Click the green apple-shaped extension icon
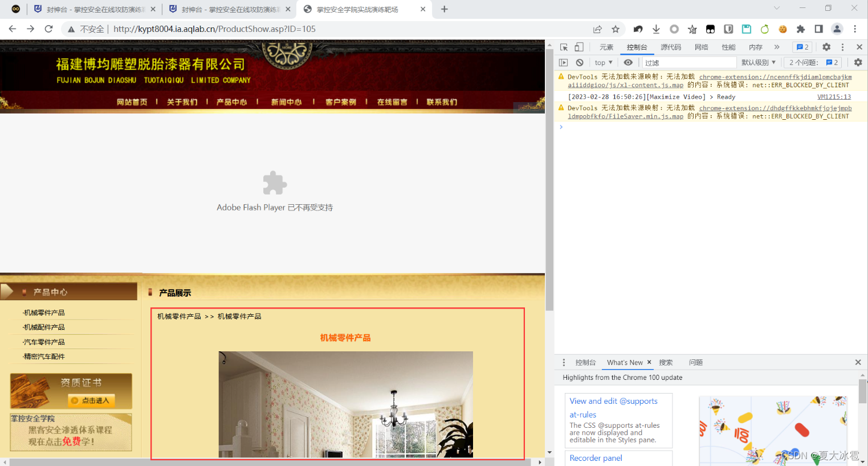This screenshot has height=466, width=868. (765, 29)
